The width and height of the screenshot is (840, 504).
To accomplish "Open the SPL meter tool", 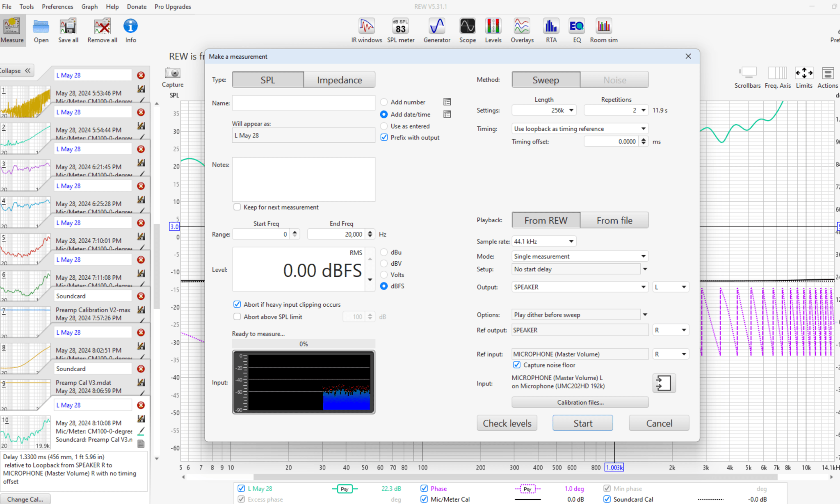I will pos(401,30).
